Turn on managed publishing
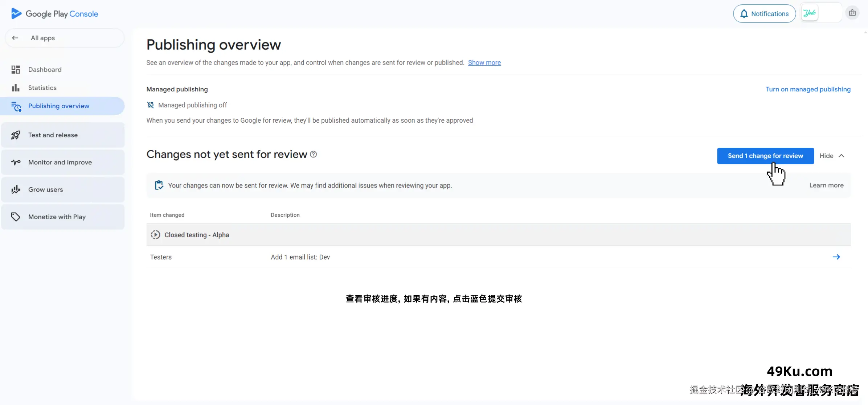The width and height of the screenshot is (868, 405). (808, 89)
